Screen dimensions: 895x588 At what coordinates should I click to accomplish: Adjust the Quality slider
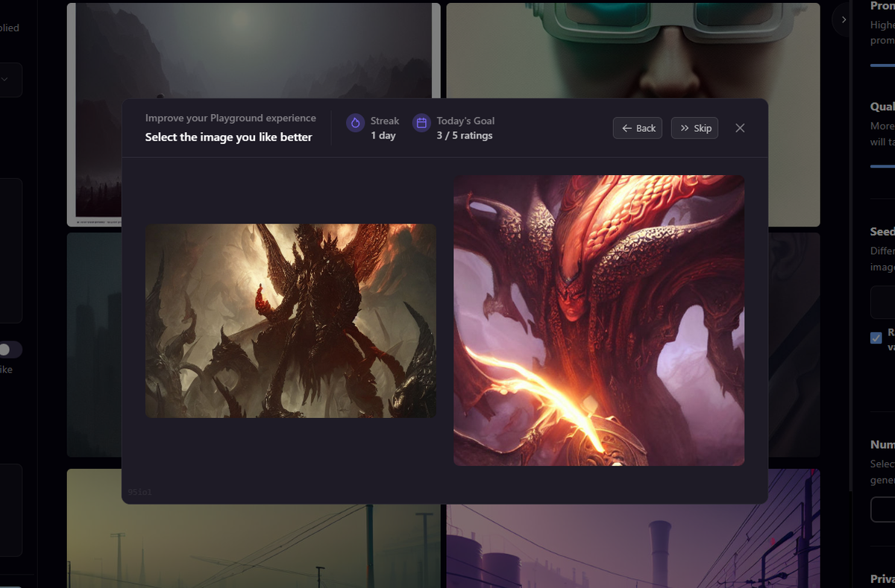883,166
